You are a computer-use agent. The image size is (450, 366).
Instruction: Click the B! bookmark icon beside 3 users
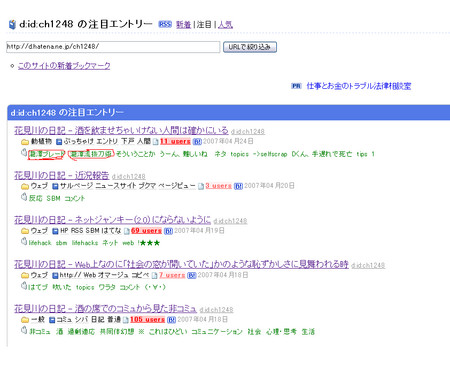click(x=238, y=186)
